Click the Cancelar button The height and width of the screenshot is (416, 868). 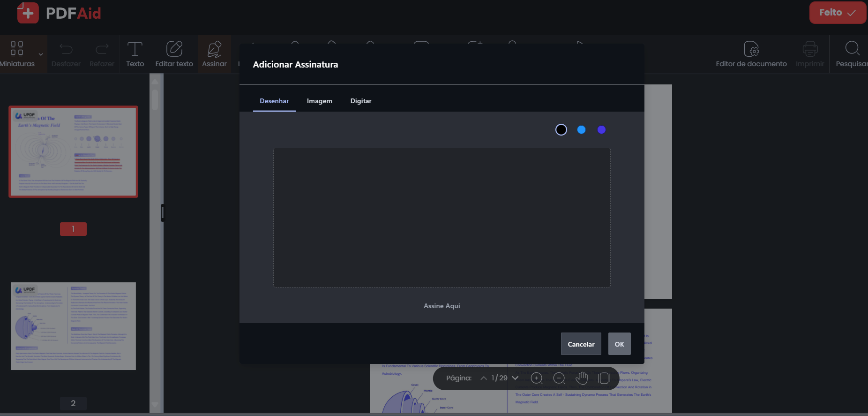tap(581, 344)
